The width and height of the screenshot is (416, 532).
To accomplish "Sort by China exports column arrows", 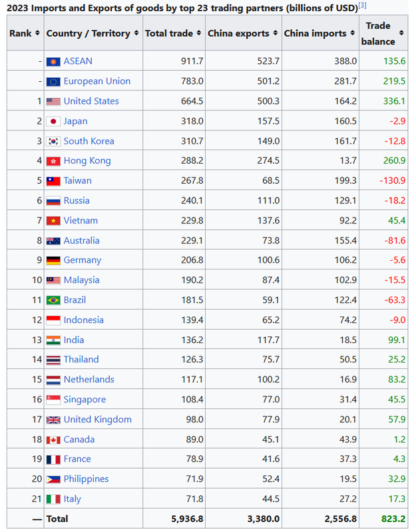I will tap(276, 33).
